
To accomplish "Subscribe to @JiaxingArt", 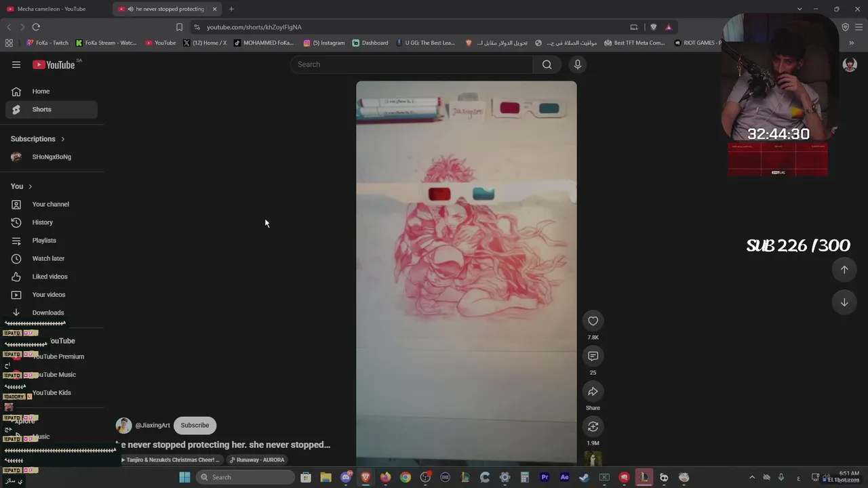I will point(195,426).
